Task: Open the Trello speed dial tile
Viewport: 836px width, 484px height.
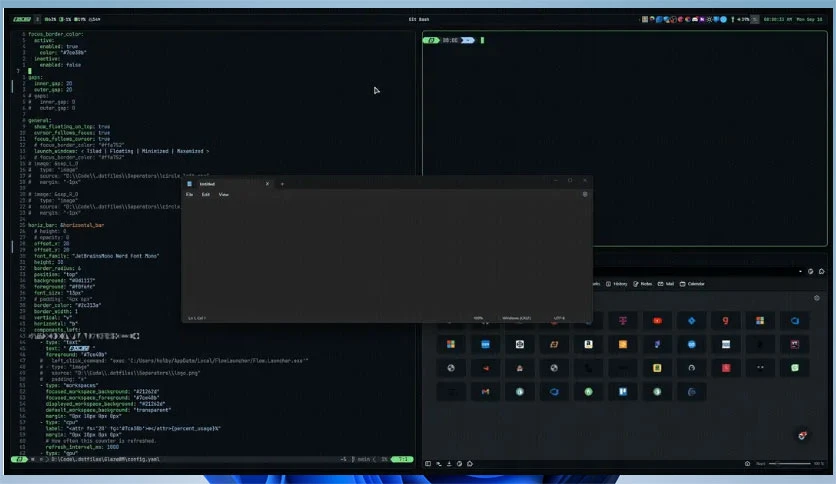Action: (623, 392)
